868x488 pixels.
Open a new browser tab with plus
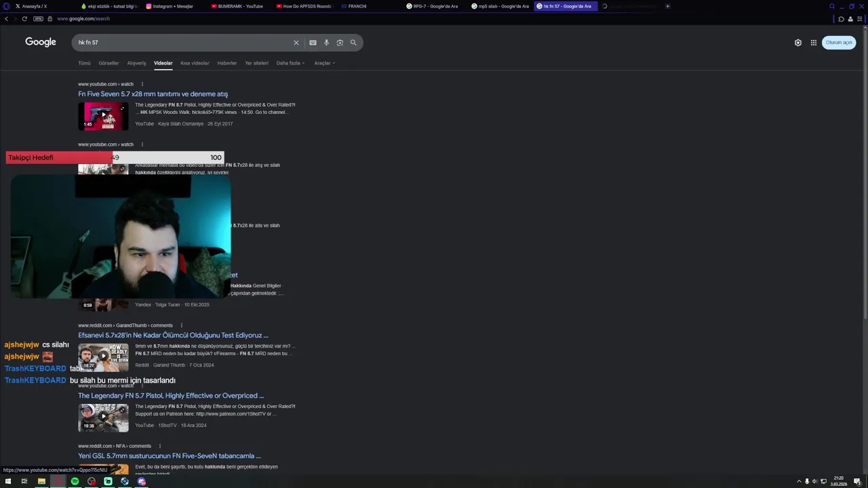[667, 6]
